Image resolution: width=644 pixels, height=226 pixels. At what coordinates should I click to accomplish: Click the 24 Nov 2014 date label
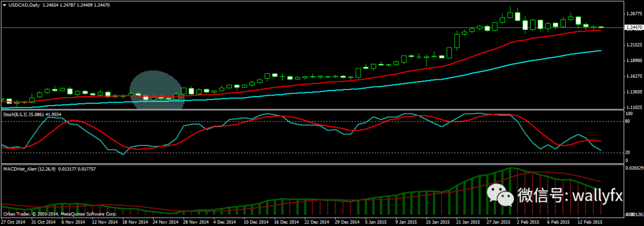[166, 221]
